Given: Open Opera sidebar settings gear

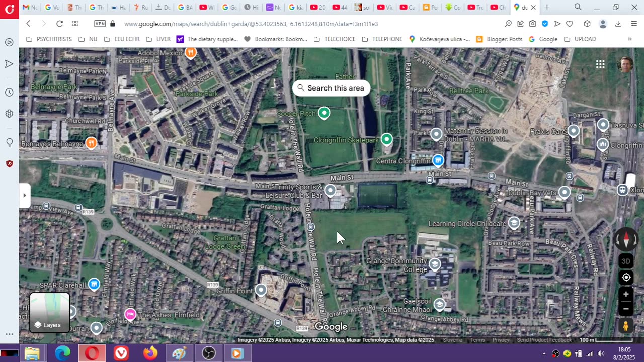Looking at the screenshot, I should pos(9,114).
